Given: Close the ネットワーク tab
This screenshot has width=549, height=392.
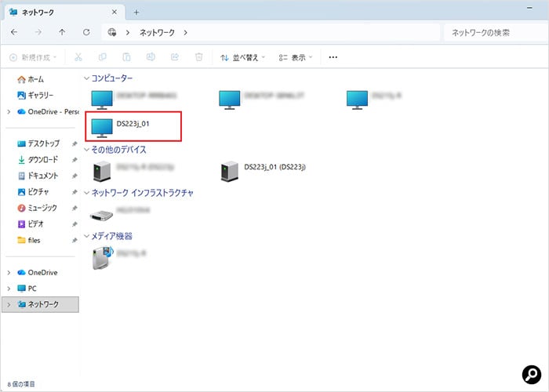Looking at the screenshot, I should (x=115, y=13).
